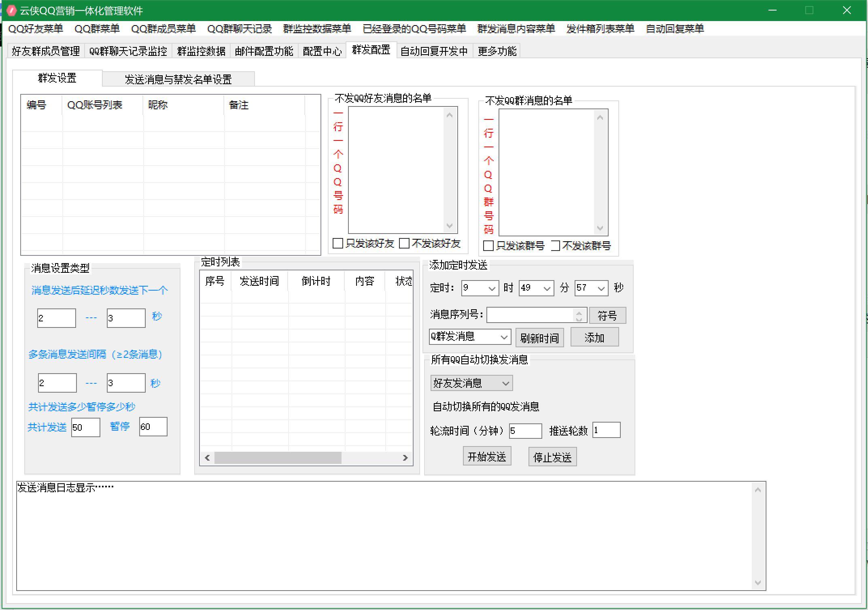868x610 pixels.
Task: Click the 暂停 field showing 60
Action: coord(153,427)
